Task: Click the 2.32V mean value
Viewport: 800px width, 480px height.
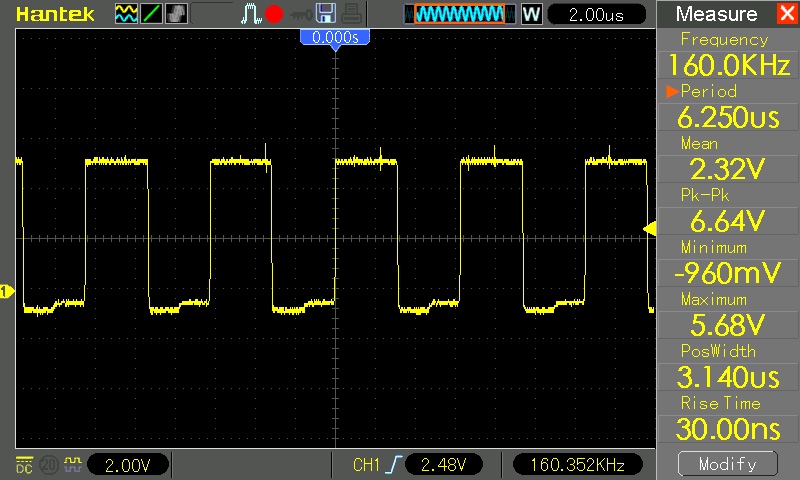Action: click(729, 169)
